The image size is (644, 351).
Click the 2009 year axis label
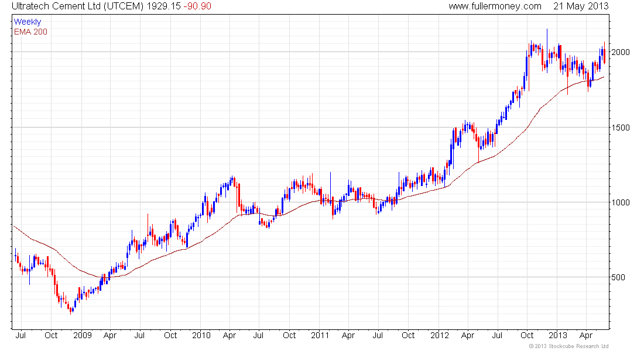(x=82, y=335)
